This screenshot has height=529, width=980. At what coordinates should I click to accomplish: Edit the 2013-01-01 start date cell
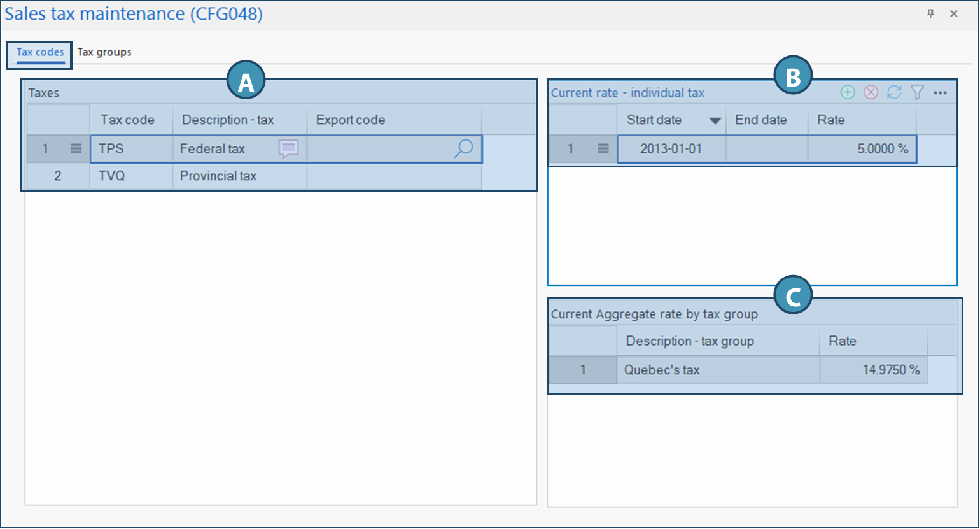tap(671, 149)
